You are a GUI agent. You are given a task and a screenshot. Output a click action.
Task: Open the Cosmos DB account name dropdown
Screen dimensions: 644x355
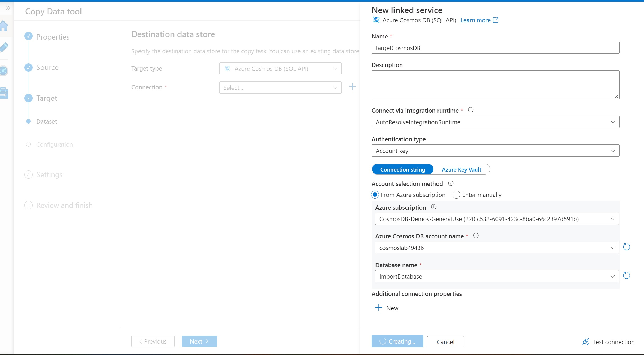tap(497, 248)
